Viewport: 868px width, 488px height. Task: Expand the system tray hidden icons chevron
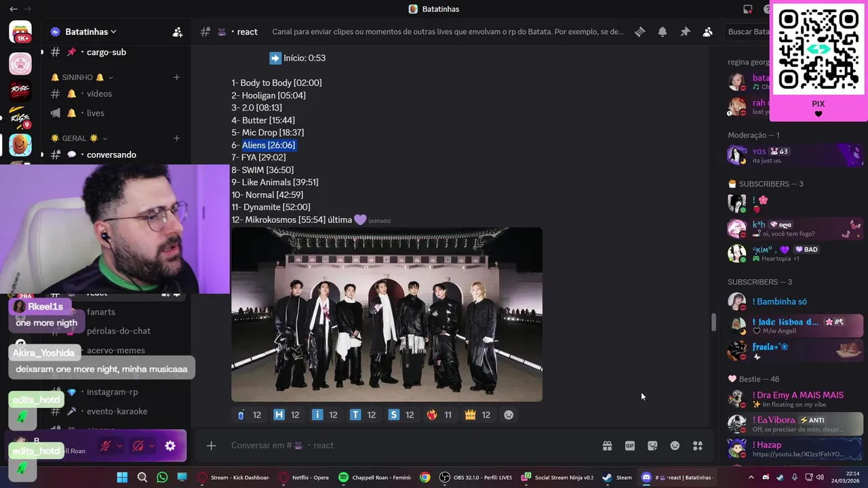pyautogui.click(x=752, y=477)
